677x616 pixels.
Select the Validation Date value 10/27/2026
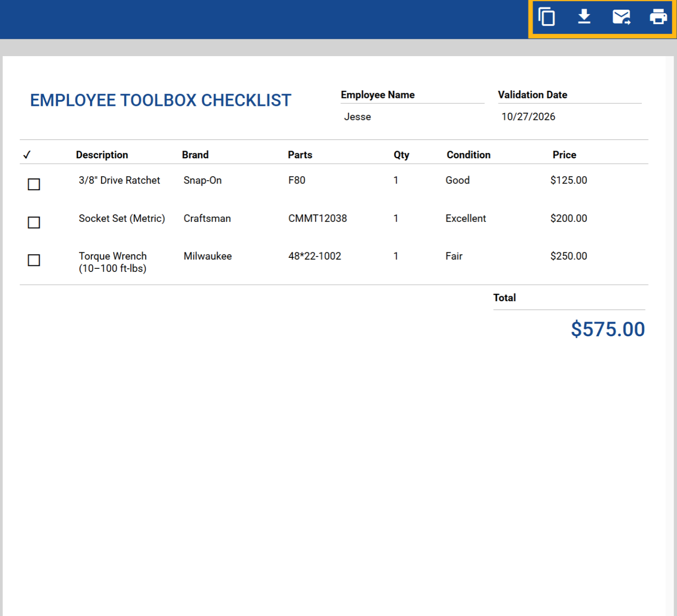coord(528,117)
